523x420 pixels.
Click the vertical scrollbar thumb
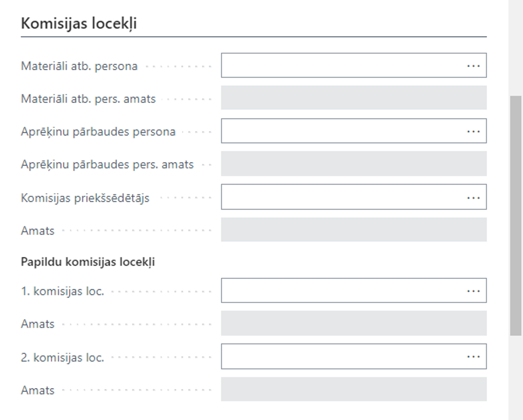click(515, 216)
